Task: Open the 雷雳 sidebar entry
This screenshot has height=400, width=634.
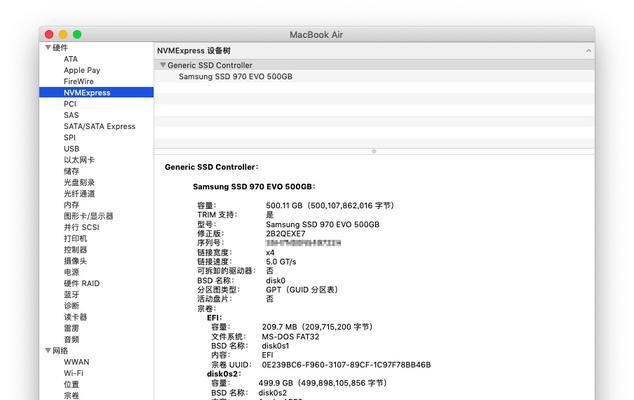Action: pyautogui.click(x=72, y=328)
